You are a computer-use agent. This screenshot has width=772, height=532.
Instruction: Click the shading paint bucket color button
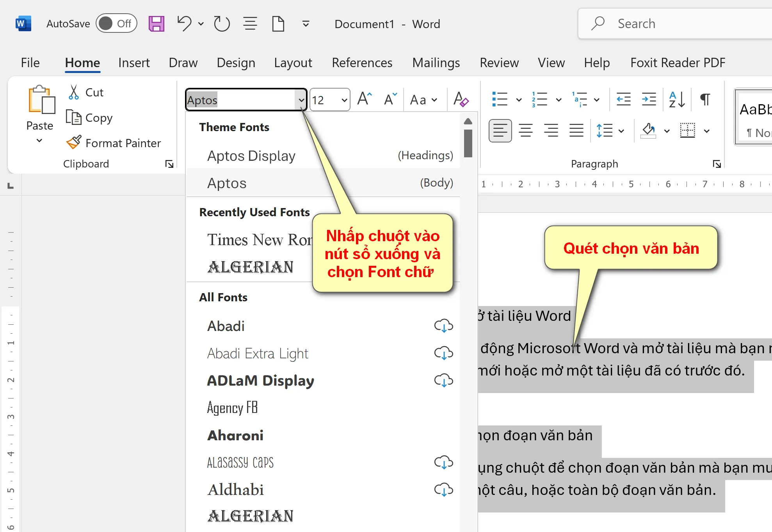pyautogui.click(x=648, y=130)
